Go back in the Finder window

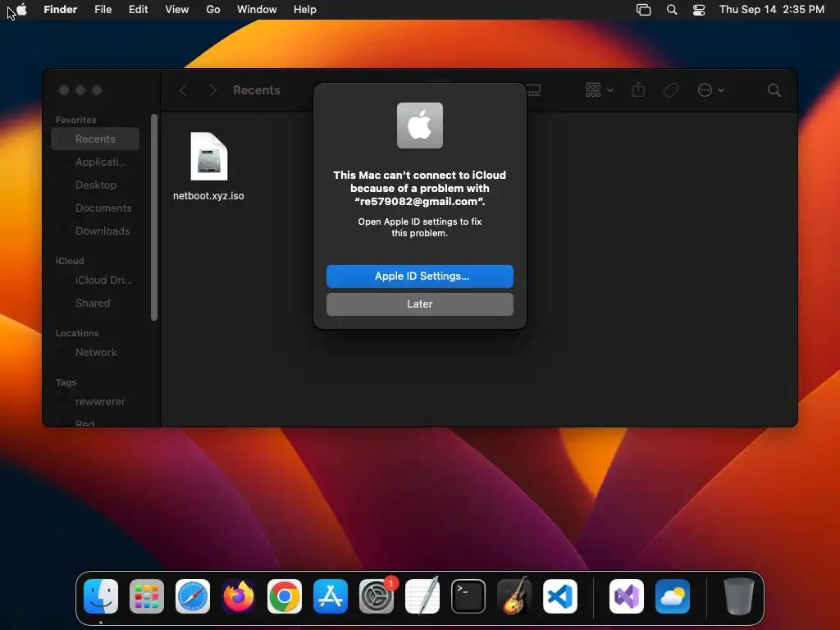click(183, 90)
